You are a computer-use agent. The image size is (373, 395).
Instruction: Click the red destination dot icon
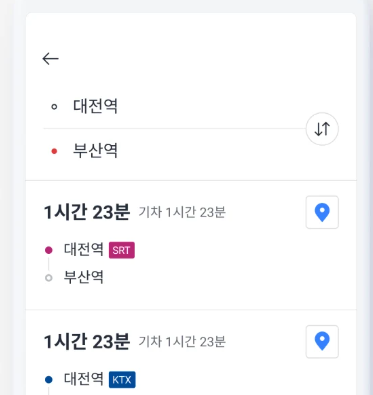click(x=54, y=151)
